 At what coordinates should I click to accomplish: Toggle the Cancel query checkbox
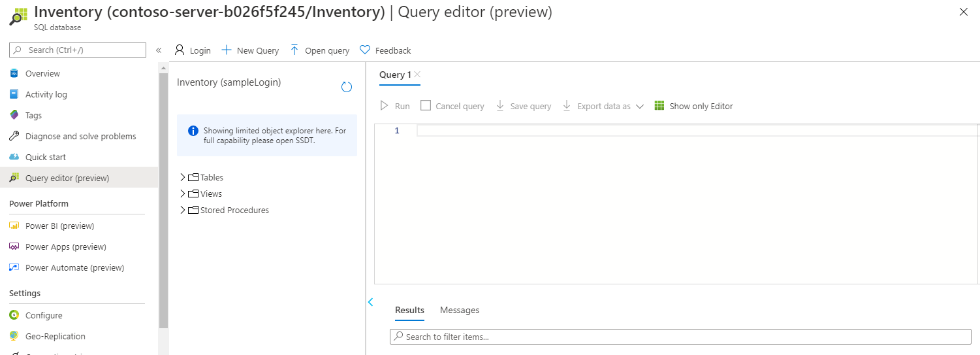tap(426, 105)
